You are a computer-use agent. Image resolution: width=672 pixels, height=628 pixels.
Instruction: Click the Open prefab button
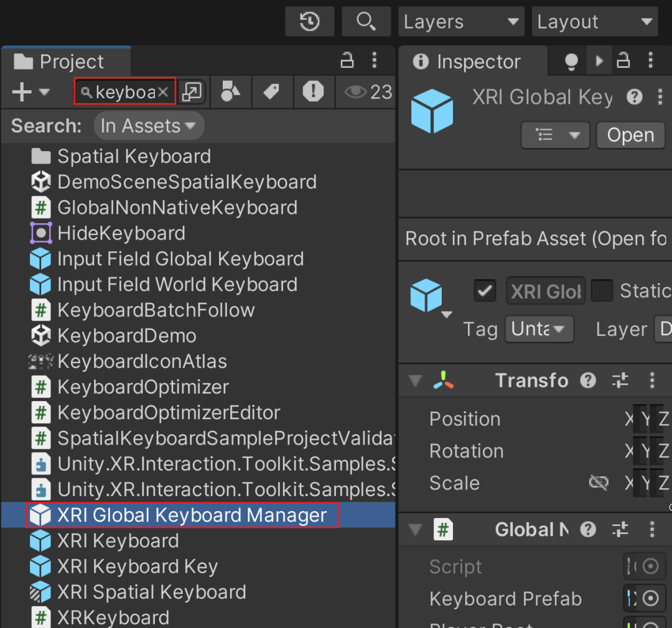point(630,136)
